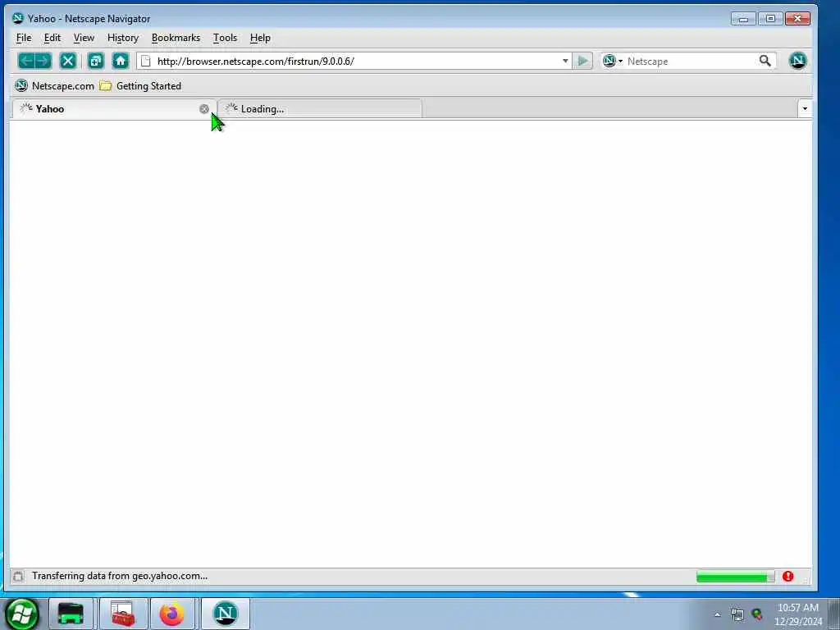Minimize the Netscape Navigator window
840x630 pixels.
tap(743, 19)
